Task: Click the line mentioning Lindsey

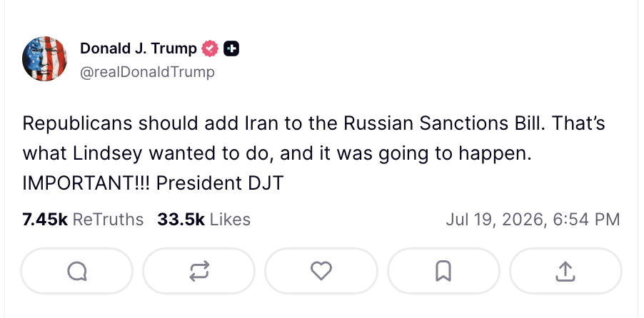Action: [277, 153]
